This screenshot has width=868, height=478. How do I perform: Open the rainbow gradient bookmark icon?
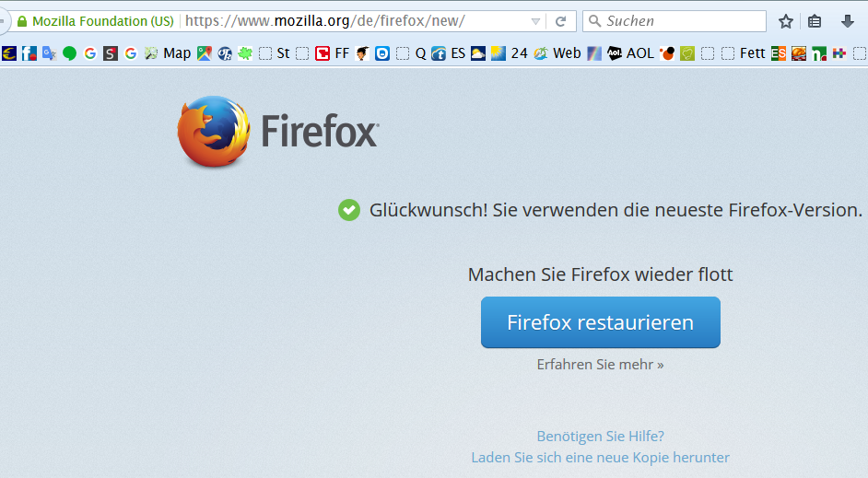click(594, 53)
